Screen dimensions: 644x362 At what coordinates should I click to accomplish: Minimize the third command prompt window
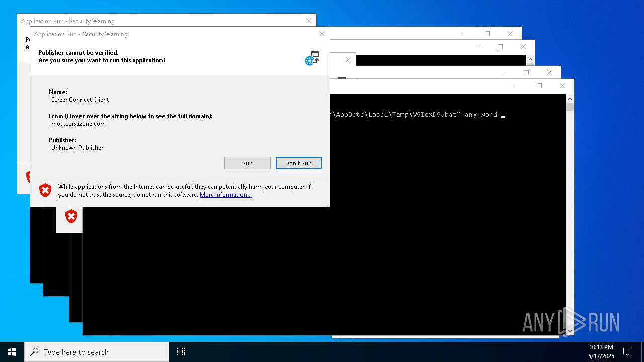pos(477,47)
